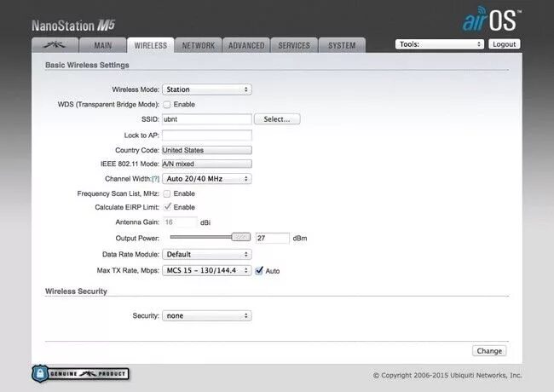554x392 pixels.
Task: Toggle Calculate EIRP Limit checkbox
Action: click(167, 207)
